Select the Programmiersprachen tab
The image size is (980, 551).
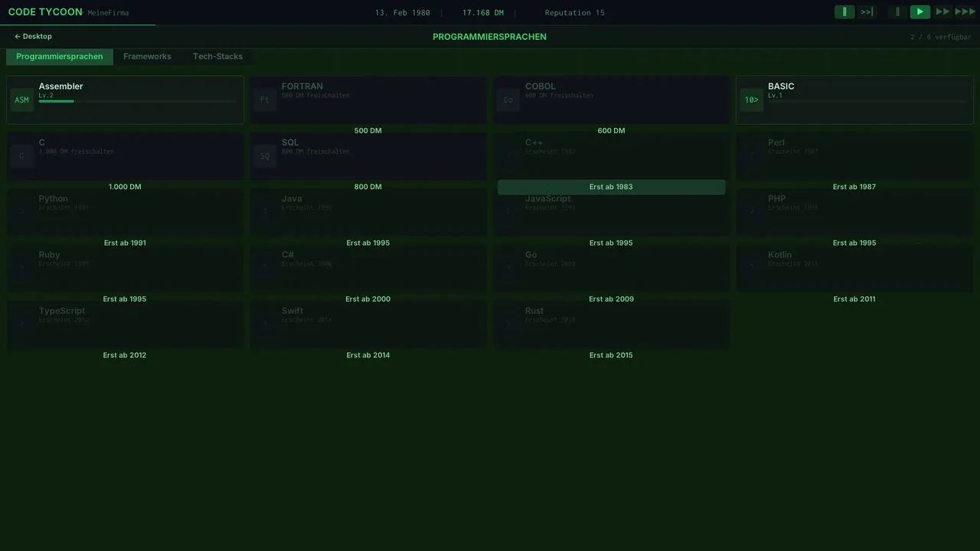point(60,57)
